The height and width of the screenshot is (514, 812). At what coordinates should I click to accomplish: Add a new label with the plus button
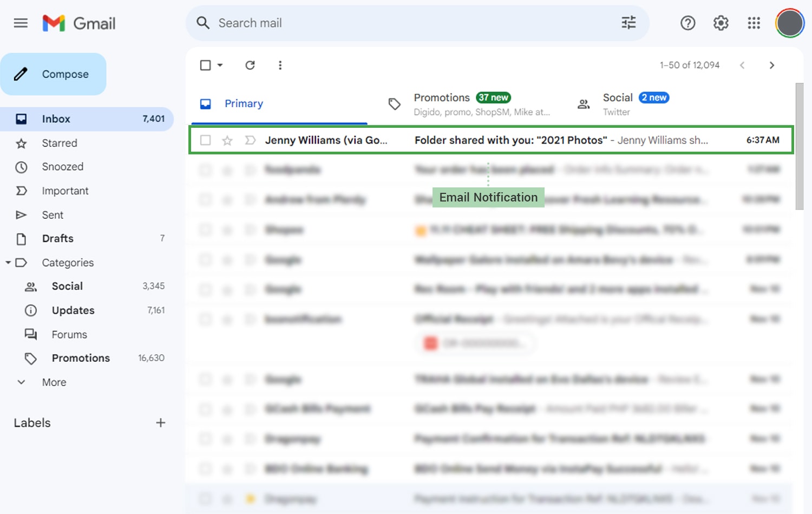160,422
